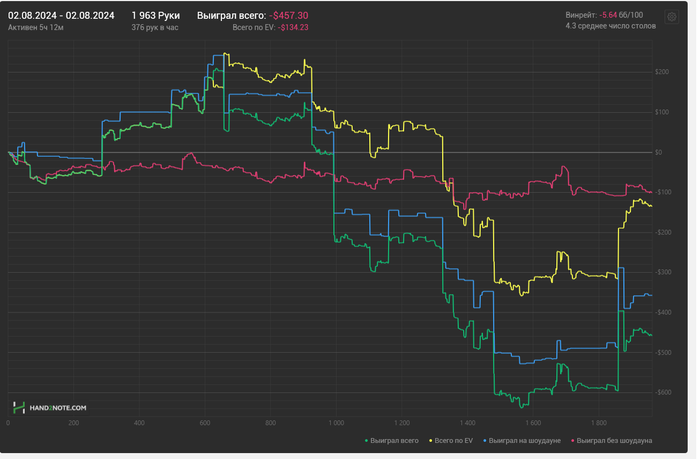This screenshot has width=700, height=459.
Task: Toggle the 'Выиграл на шоудауне' blue legend series
Action: click(x=522, y=441)
